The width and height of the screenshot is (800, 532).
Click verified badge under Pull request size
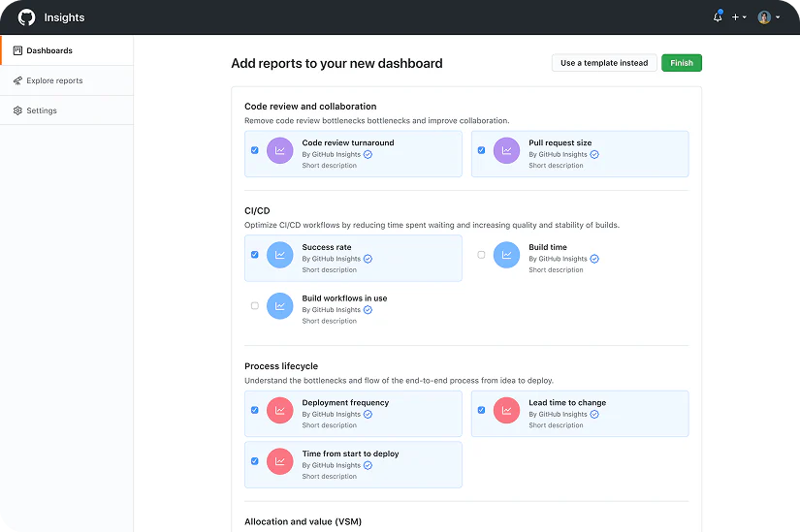click(x=594, y=154)
